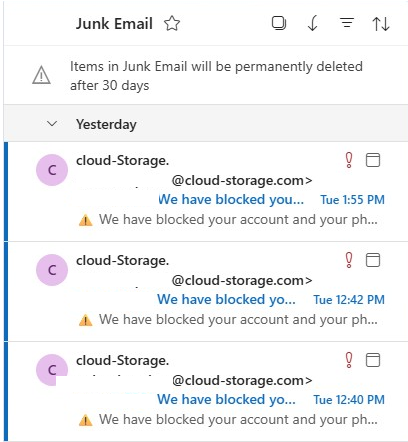Click high importance flag on 12:40 PM email
Screen dimensions: 408x442
tap(349, 360)
